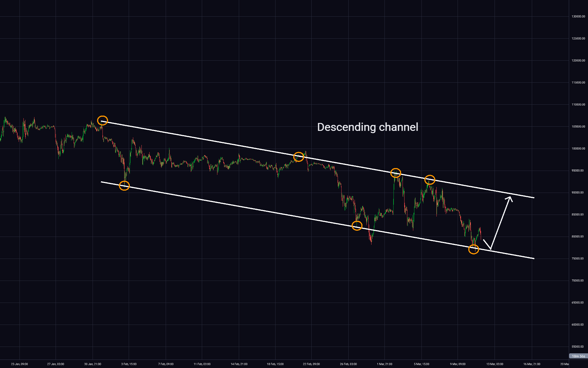The image size is (588, 368).
Task: Click the '9 Mar, 09:00' time axis label
Action: tap(458, 364)
